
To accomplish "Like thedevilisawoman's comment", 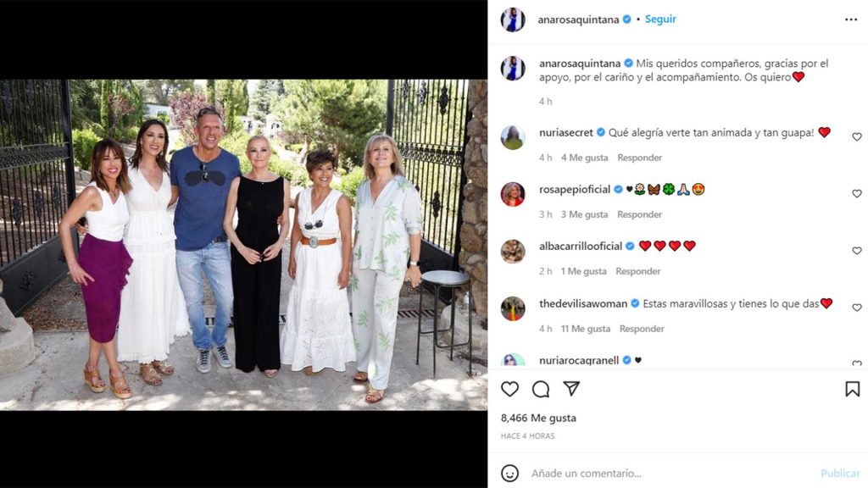I will coord(857,308).
